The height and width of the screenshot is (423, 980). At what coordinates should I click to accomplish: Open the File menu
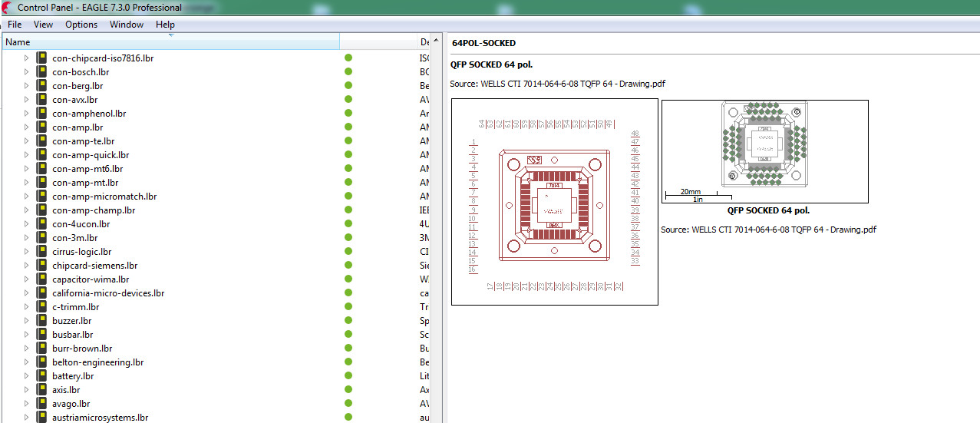[15, 25]
